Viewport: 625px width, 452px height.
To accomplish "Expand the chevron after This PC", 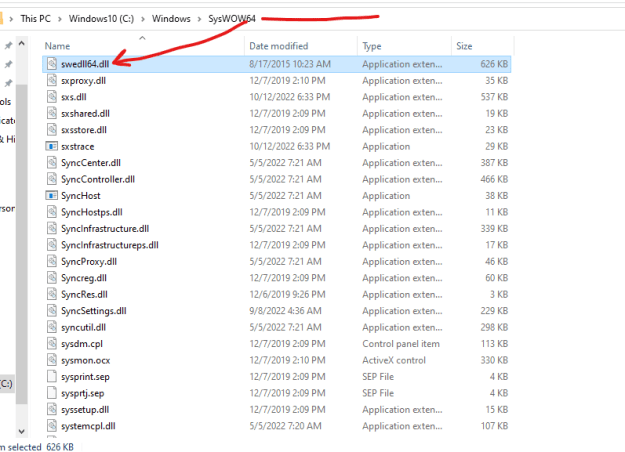I will 59,19.
